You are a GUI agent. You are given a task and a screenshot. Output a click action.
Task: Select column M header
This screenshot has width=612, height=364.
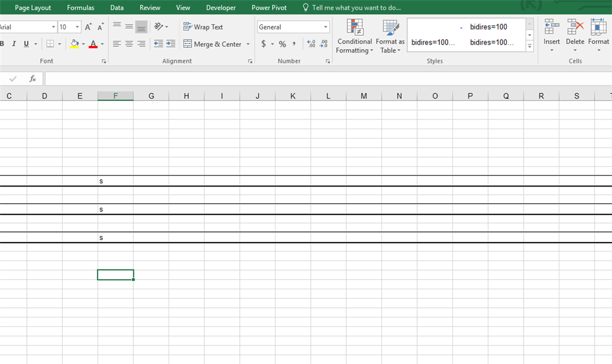point(364,96)
